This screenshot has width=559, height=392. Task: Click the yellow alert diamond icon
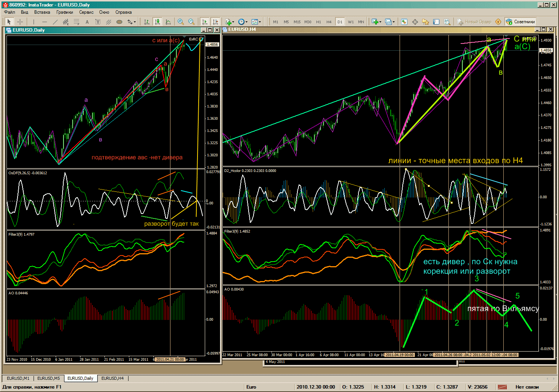pos(498,22)
